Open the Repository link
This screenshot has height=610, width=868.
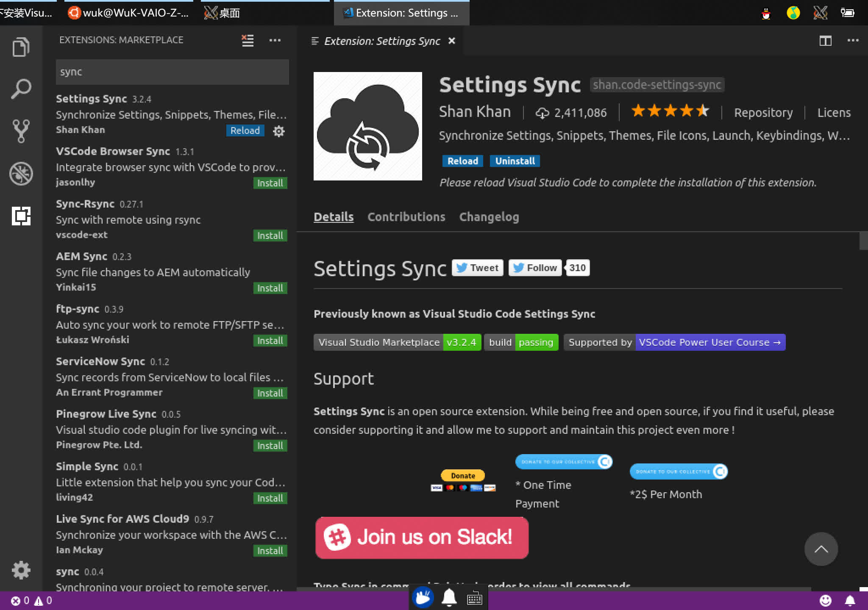763,113
